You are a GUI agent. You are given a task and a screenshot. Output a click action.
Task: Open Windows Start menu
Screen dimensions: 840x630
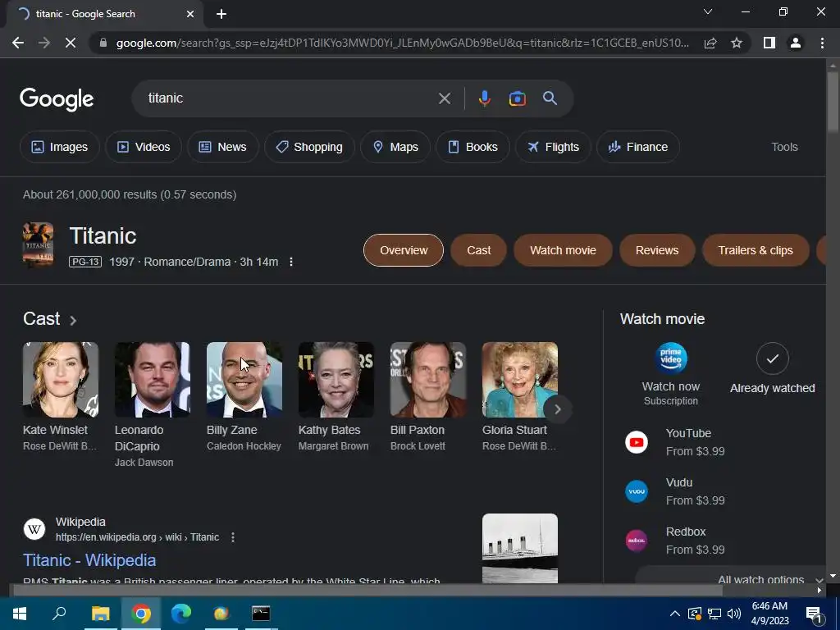point(20,614)
